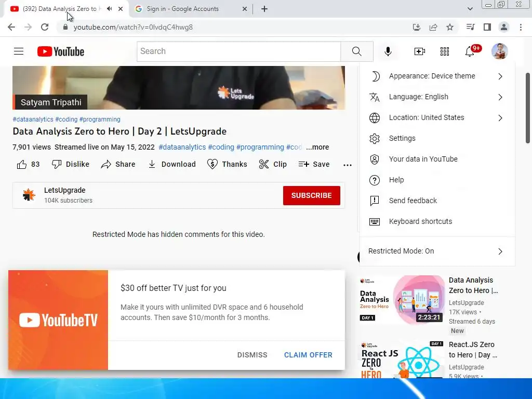The width and height of the screenshot is (532, 399).
Task: Click chevron beside Location row
Action: coord(500,118)
